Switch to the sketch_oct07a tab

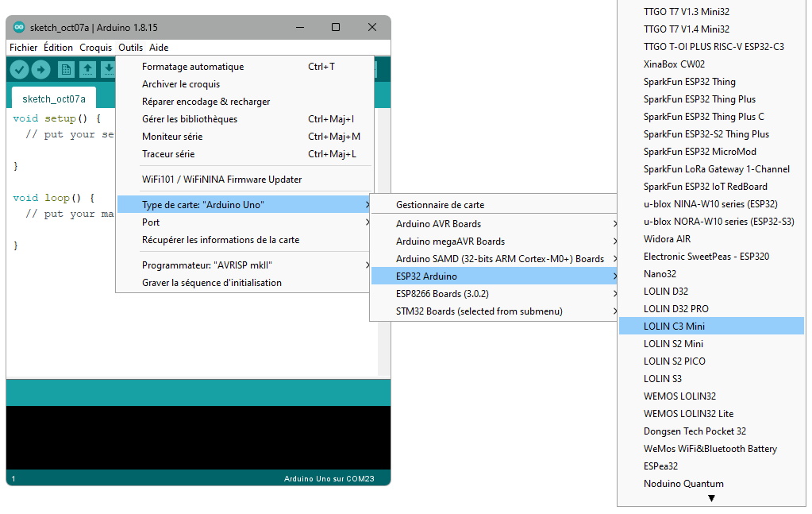point(54,99)
